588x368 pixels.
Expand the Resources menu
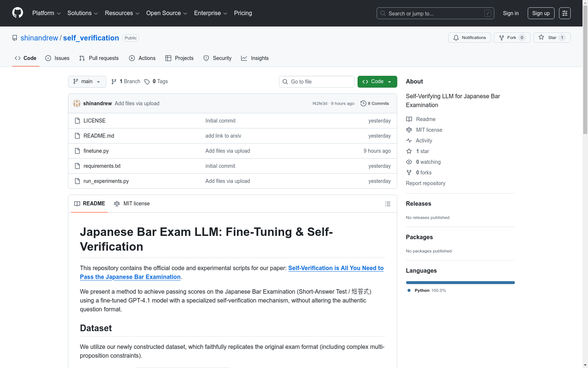tap(122, 13)
